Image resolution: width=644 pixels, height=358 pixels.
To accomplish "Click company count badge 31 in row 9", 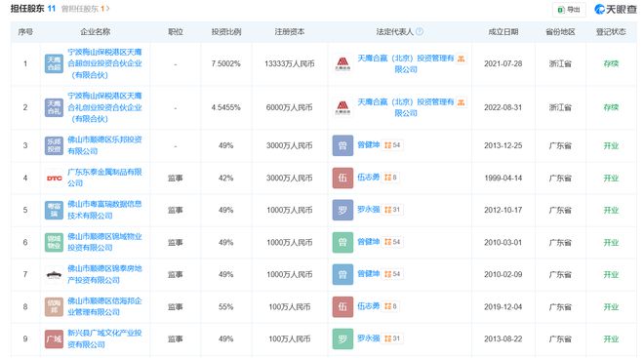I will 392,338.
